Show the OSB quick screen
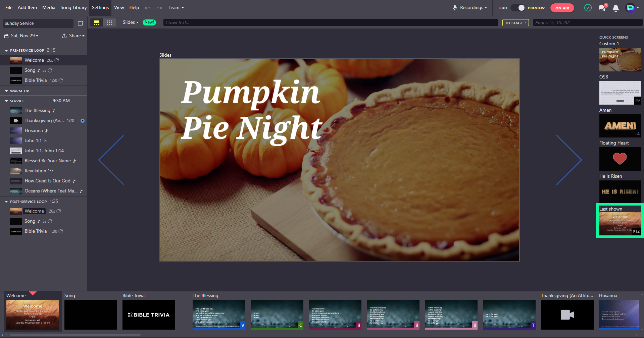The image size is (644, 338). click(x=620, y=93)
